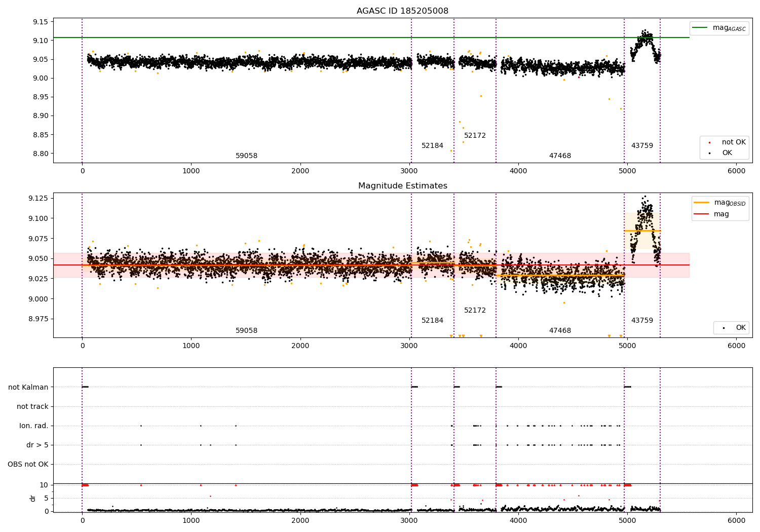Click OBSID label 43759 in Magnitude Estimates plot
This screenshot has height=532, width=760.
642,321
